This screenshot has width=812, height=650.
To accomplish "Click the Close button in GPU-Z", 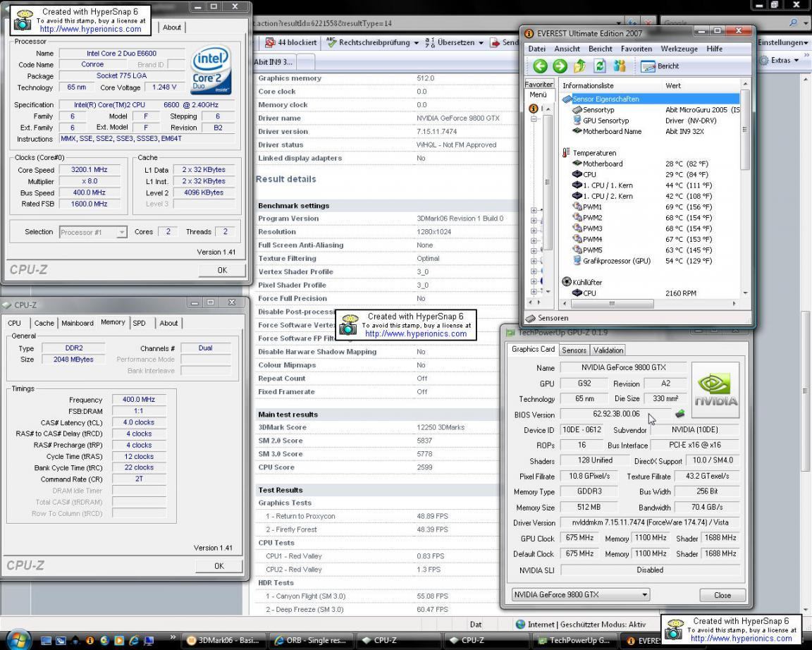I will [722, 595].
